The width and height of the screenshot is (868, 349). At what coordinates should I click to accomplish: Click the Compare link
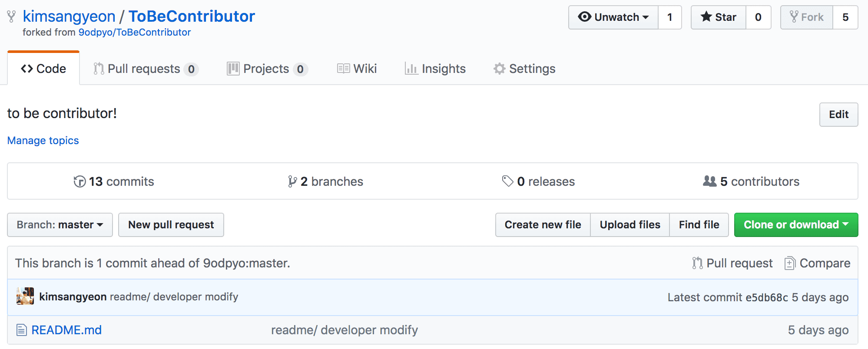(x=818, y=263)
